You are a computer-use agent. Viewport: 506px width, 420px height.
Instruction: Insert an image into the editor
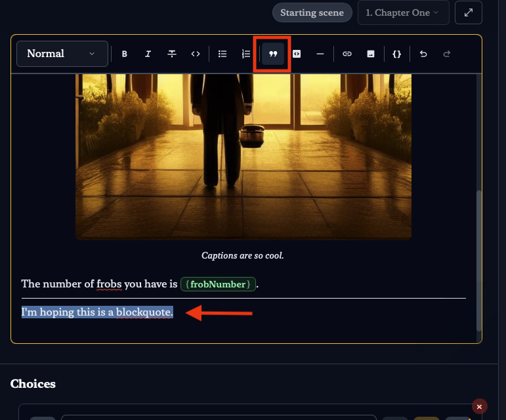[371, 54]
